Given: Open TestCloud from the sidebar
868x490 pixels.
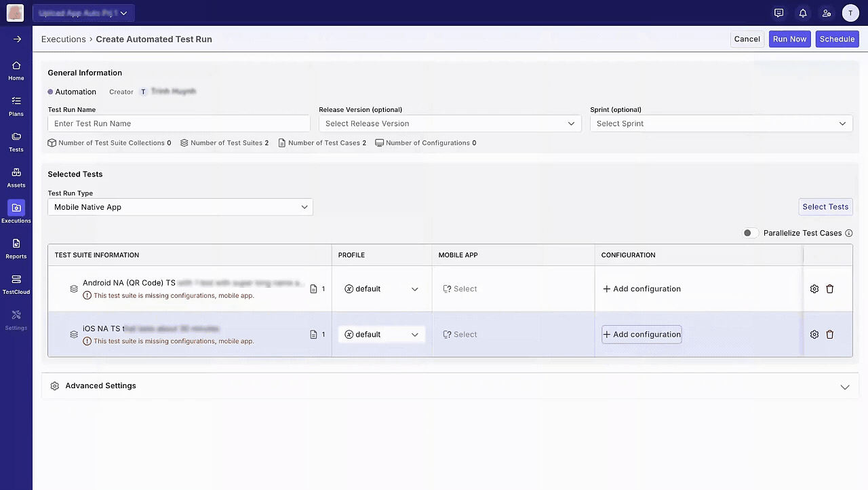Looking at the screenshot, I should click(x=16, y=284).
